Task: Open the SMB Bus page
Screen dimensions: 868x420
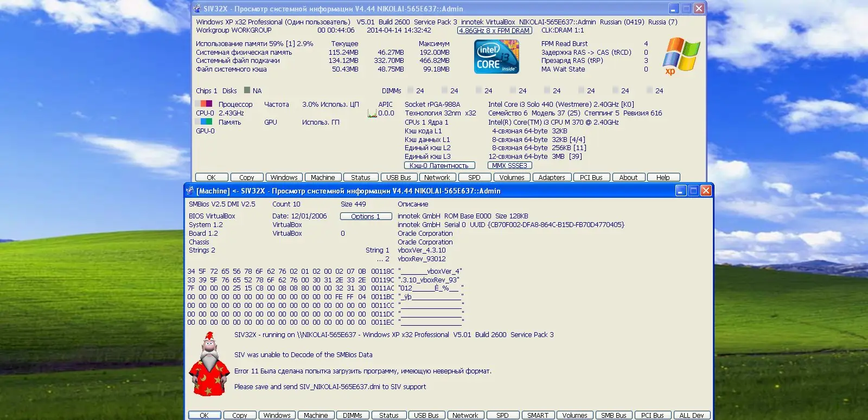Action: tap(614, 415)
